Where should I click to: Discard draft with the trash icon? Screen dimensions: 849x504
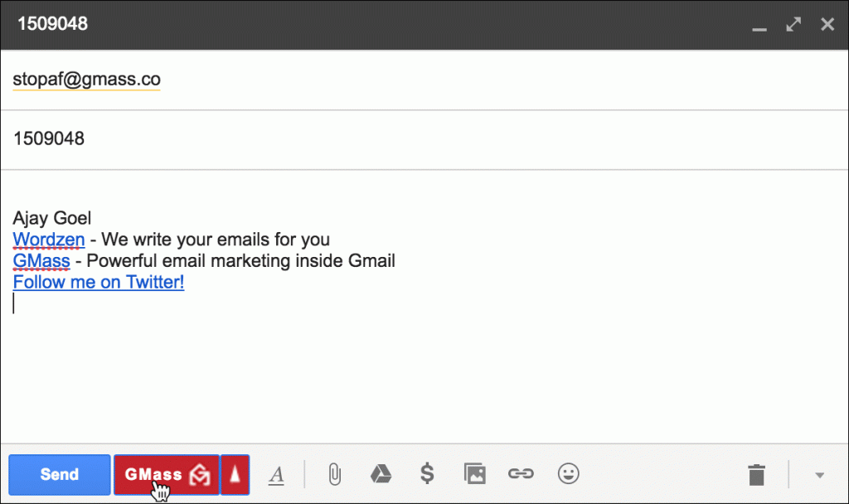point(756,475)
